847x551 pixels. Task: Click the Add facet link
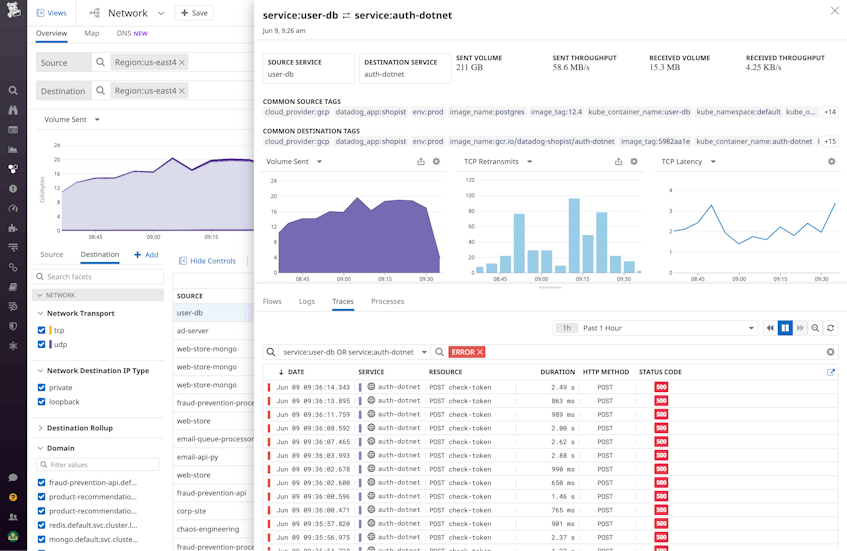(x=146, y=255)
